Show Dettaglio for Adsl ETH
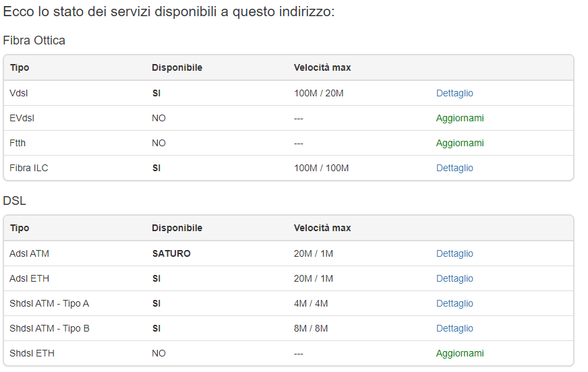588x372 pixels. click(x=454, y=278)
